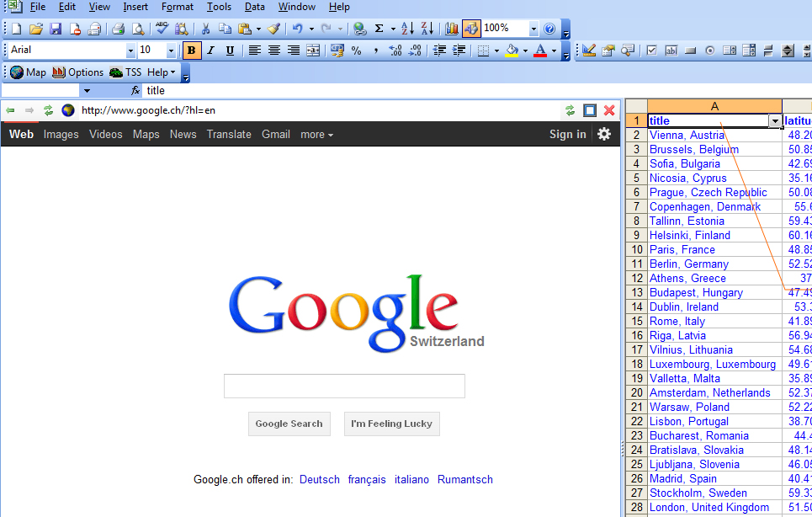Click the Print icon
The height and width of the screenshot is (517, 812).
click(x=118, y=29)
